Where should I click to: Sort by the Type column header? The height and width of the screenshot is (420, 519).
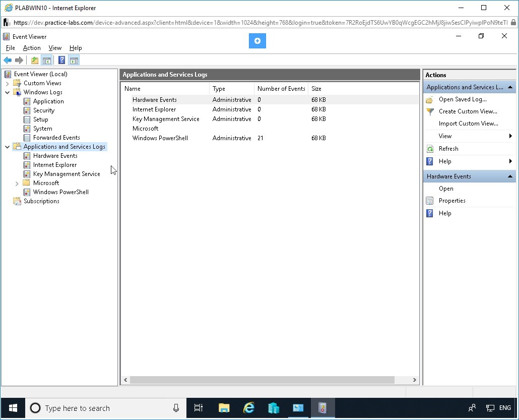(232, 89)
